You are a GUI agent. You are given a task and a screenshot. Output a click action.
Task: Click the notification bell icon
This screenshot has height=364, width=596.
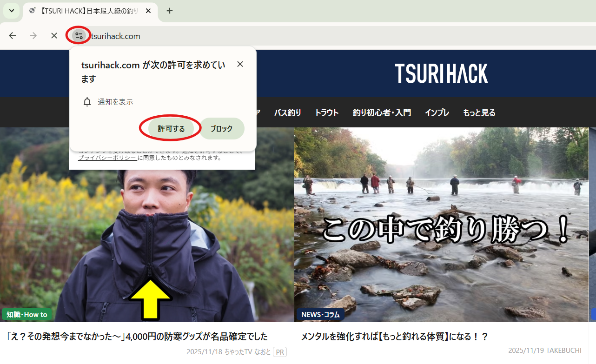point(87,102)
